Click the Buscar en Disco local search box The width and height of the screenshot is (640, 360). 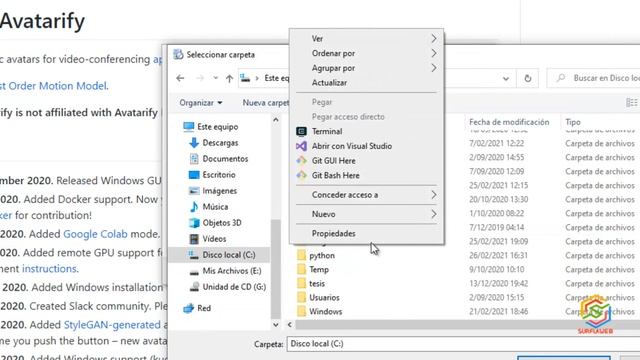pyautogui.click(x=594, y=78)
